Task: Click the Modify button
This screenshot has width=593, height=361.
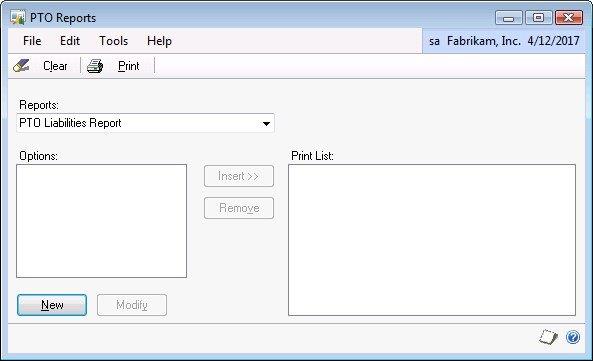Action: 132,305
